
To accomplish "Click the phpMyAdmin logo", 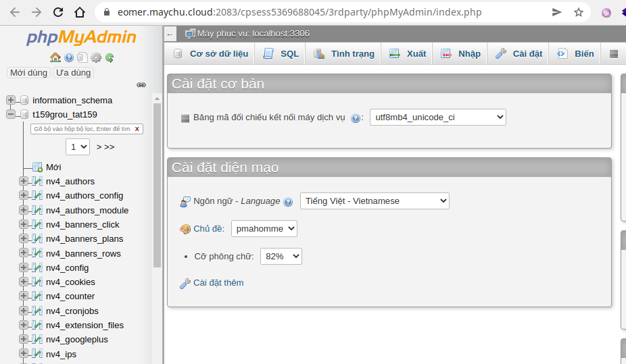I will pyautogui.click(x=81, y=37).
